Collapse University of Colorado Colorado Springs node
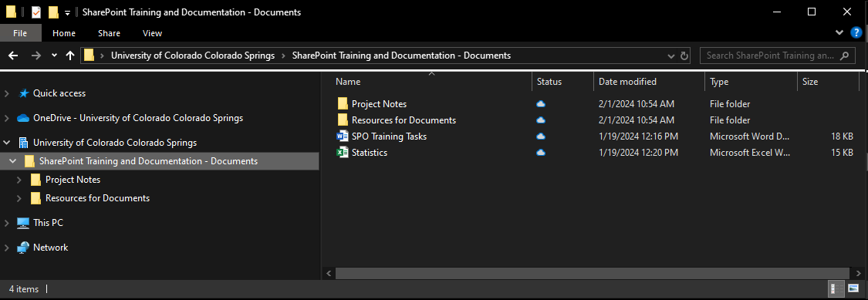The image size is (868, 300). [7, 142]
